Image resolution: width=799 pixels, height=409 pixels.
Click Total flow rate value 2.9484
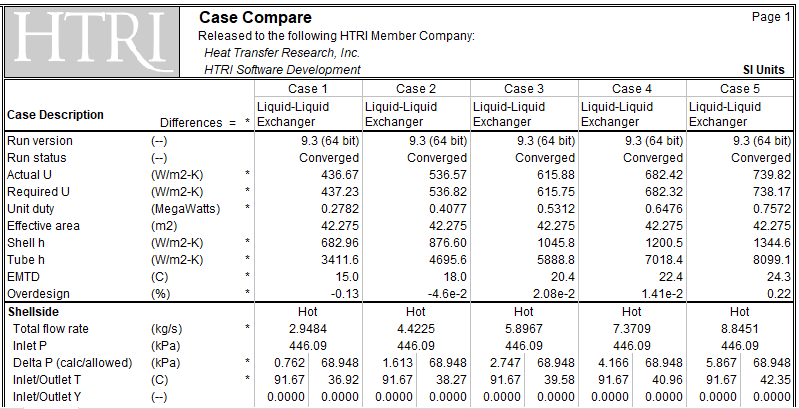point(308,329)
